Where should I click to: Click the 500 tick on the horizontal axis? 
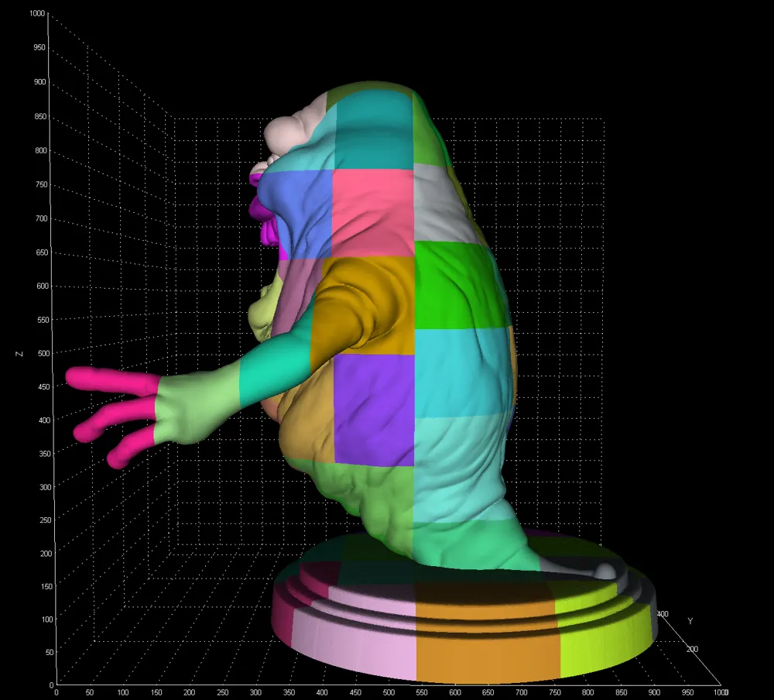pyautogui.click(x=387, y=692)
